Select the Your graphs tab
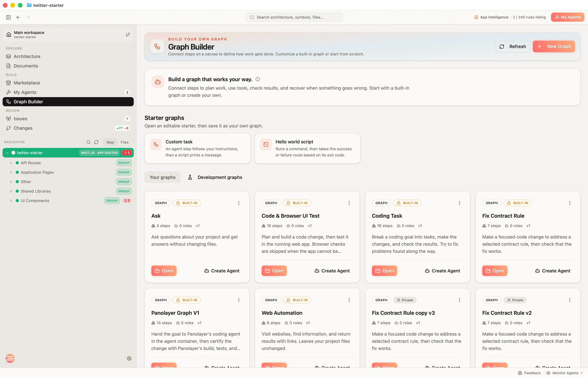588x378 pixels. coord(162,177)
